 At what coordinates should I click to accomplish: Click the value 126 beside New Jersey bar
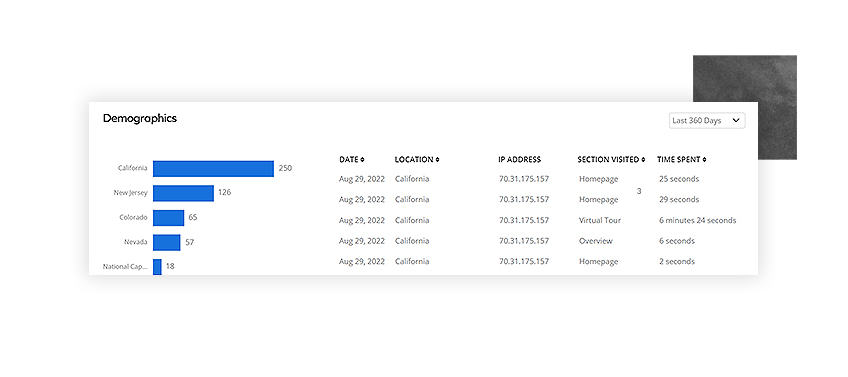click(x=224, y=192)
